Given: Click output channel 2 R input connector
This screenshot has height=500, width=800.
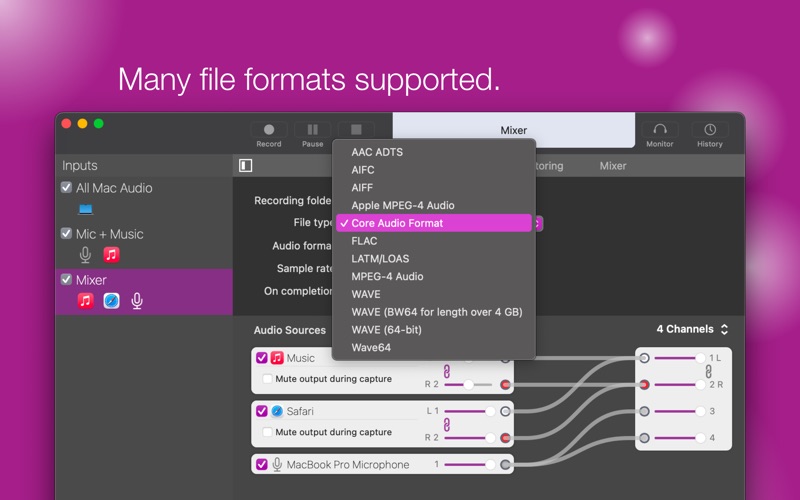Looking at the screenshot, I should point(644,385).
